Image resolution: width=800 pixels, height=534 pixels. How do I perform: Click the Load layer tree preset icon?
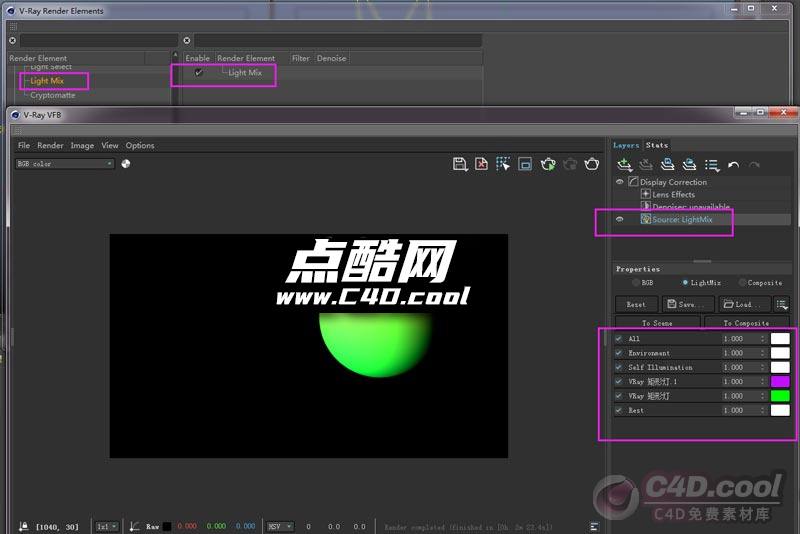(689, 164)
